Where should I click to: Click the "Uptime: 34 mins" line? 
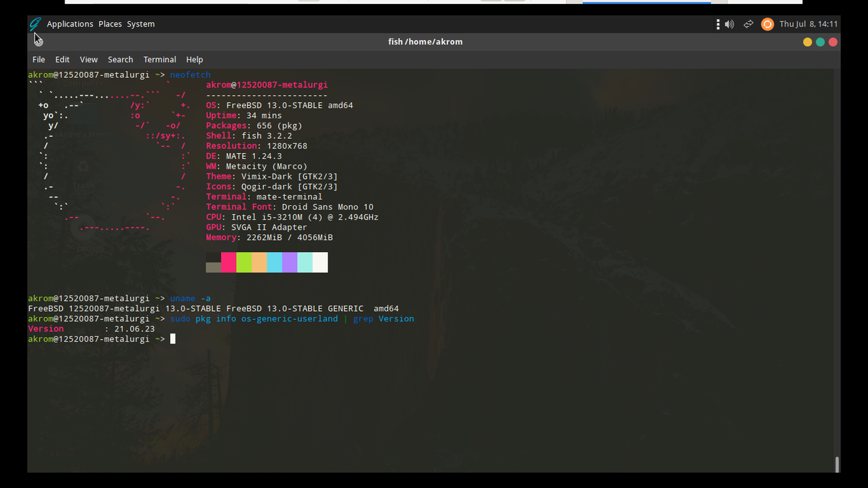coord(244,115)
